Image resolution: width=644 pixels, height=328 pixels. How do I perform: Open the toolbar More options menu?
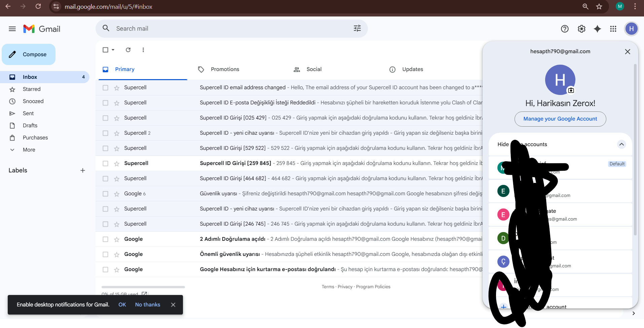(x=143, y=50)
